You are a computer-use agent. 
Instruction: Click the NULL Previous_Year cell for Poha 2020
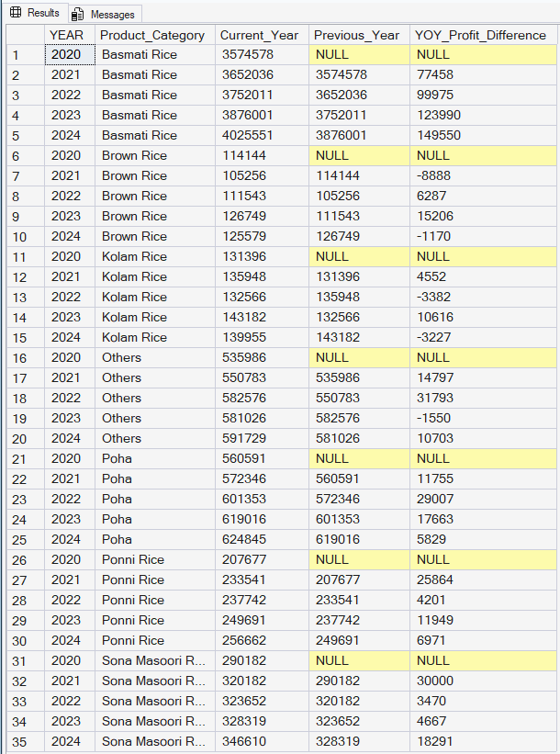point(358,458)
